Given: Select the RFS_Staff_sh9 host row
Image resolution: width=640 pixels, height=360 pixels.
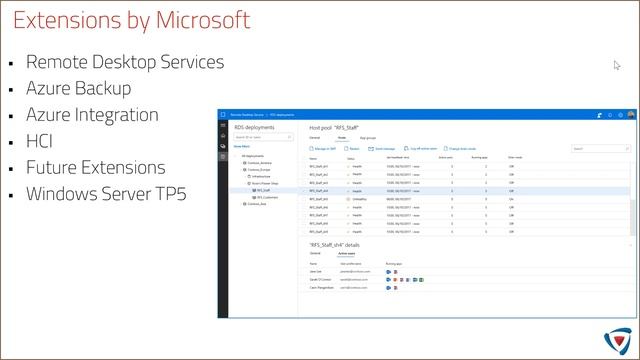Looking at the screenshot, I should tap(465, 232).
